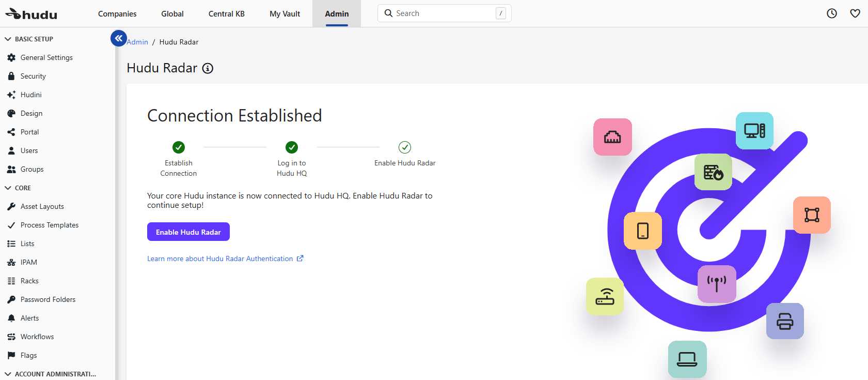Click the Users person icon
This screenshot has height=380, width=868.
pyautogui.click(x=11, y=150)
